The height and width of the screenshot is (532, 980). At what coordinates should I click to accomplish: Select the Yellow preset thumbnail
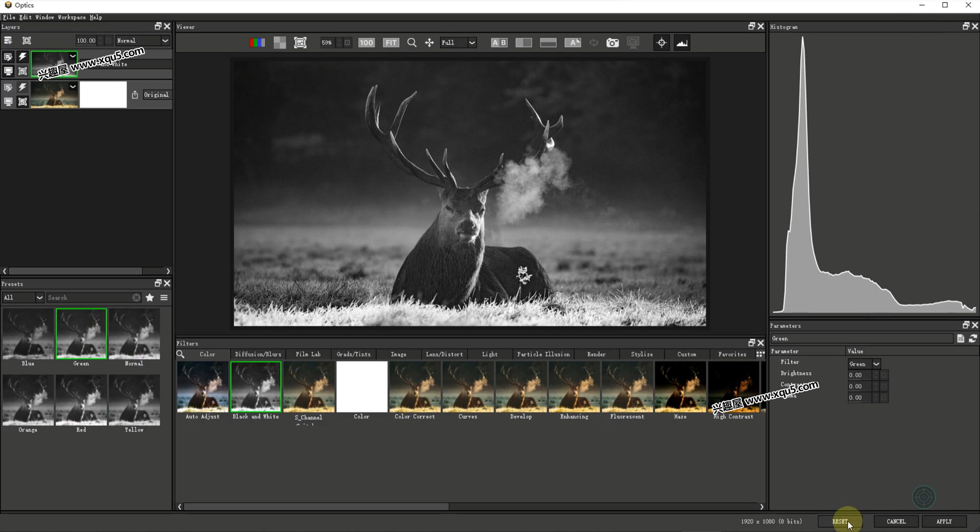(x=134, y=400)
